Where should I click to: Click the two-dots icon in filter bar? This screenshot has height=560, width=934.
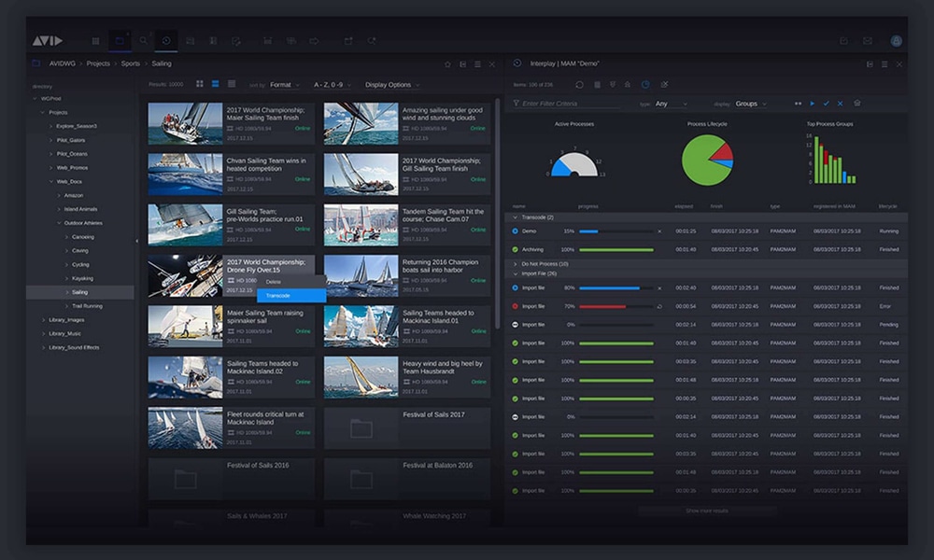click(x=798, y=104)
